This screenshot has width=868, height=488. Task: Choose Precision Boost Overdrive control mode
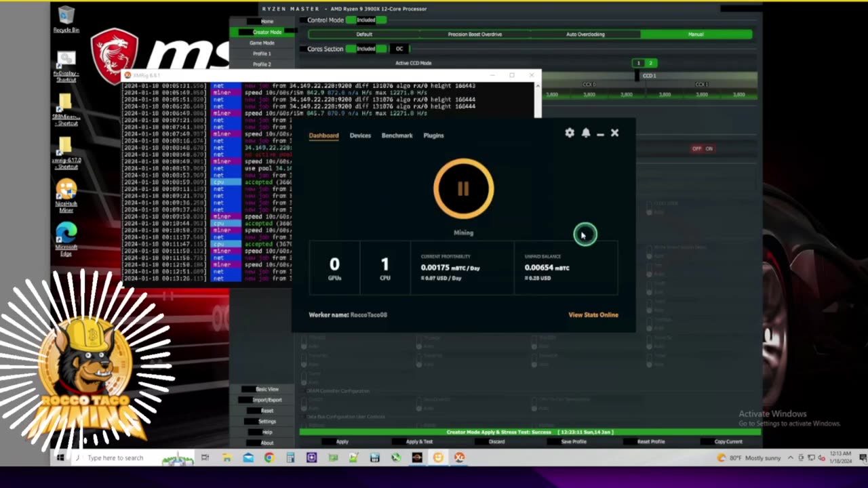475,34
